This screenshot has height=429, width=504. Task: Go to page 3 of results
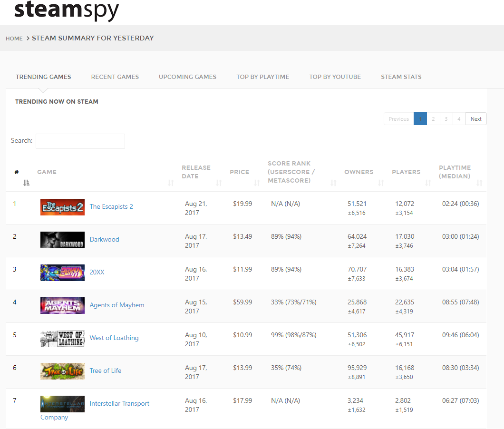point(446,119)
